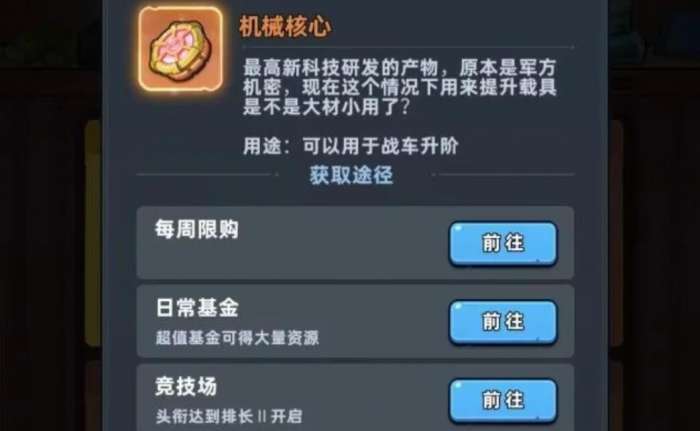Select the 机械核心 title text
The width and height of the screenshot is (700, 431).
(x=285, y=27)
